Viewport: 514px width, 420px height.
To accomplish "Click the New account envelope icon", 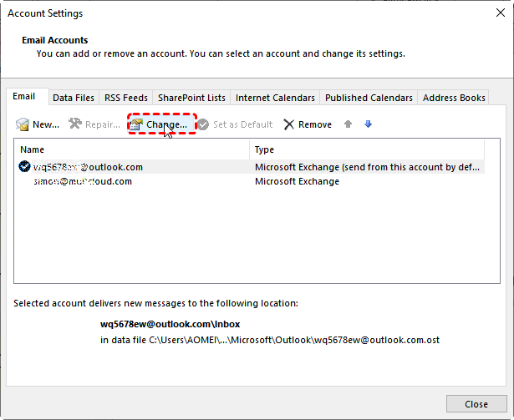I will click(x=23, y=124).
